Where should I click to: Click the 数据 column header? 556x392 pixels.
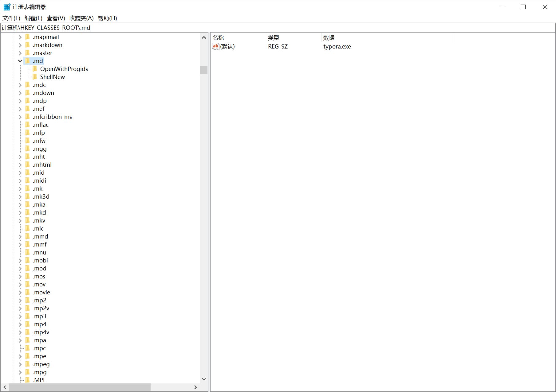click(329, 37)
